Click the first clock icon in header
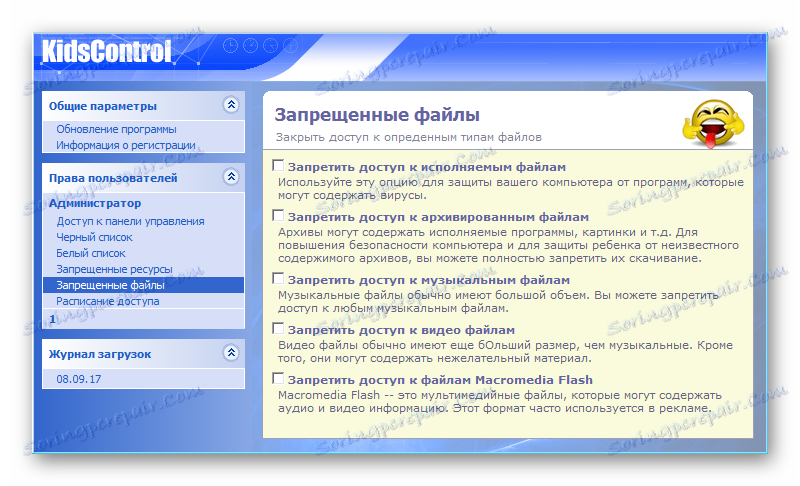Image resolution: width=800 pixels, height=486 pixels. (231, 45)
